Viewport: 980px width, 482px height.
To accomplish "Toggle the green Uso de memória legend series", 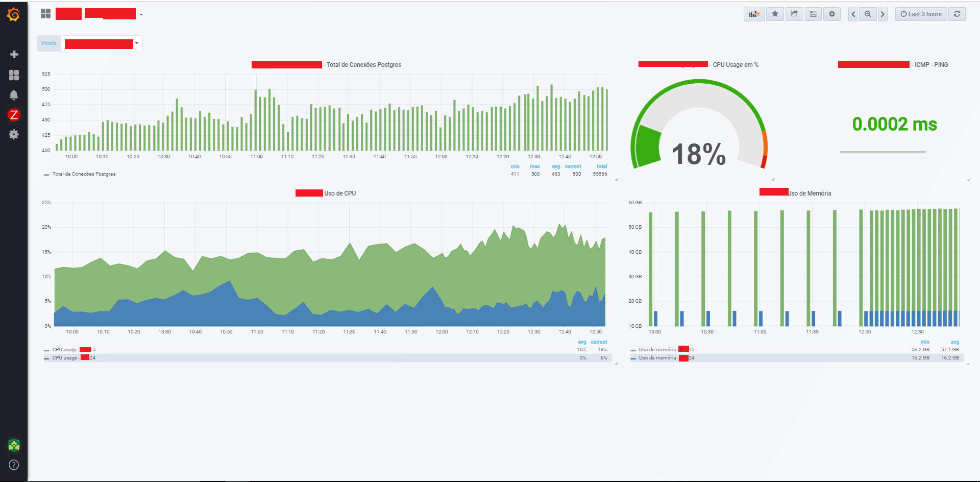I will [x=666, y=350].
